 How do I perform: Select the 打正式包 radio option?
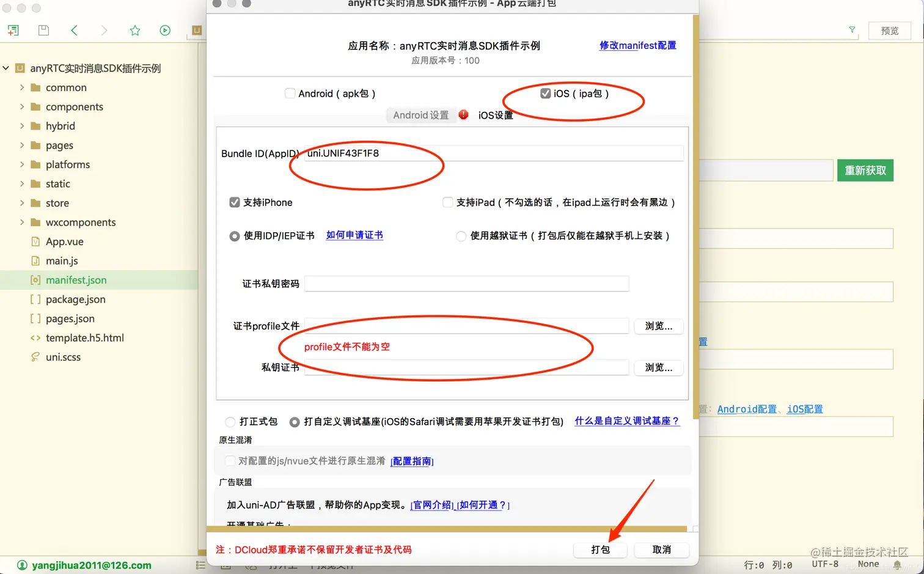click(230, 422)
